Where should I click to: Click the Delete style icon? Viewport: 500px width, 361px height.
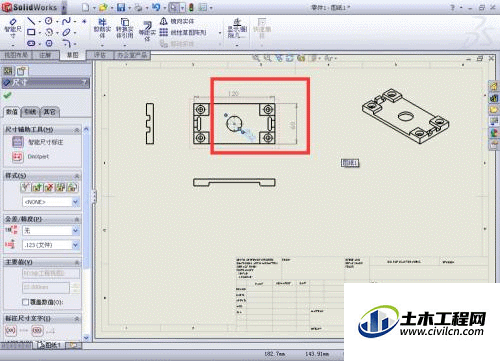(x=49, y=187)
